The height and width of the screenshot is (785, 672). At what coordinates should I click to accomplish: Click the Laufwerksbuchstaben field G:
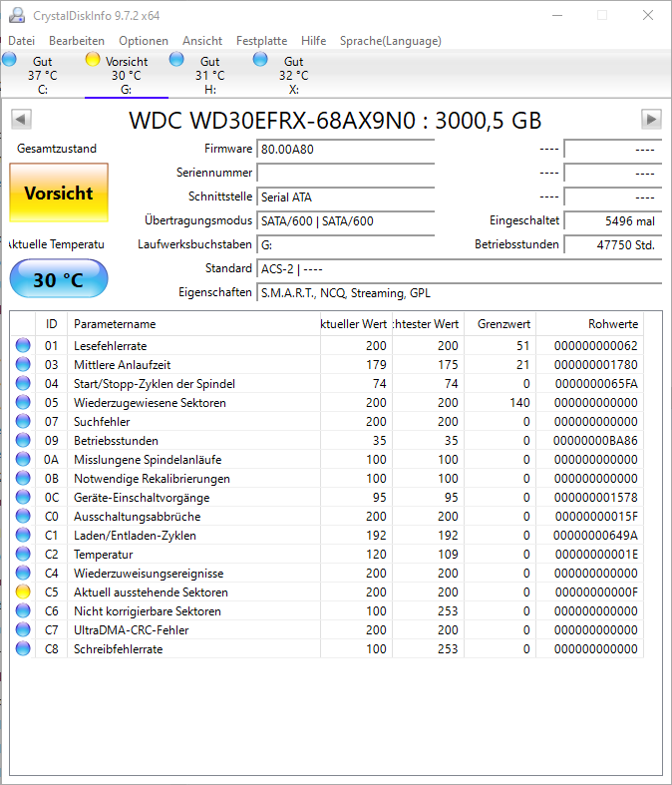(x=345, y=244)
